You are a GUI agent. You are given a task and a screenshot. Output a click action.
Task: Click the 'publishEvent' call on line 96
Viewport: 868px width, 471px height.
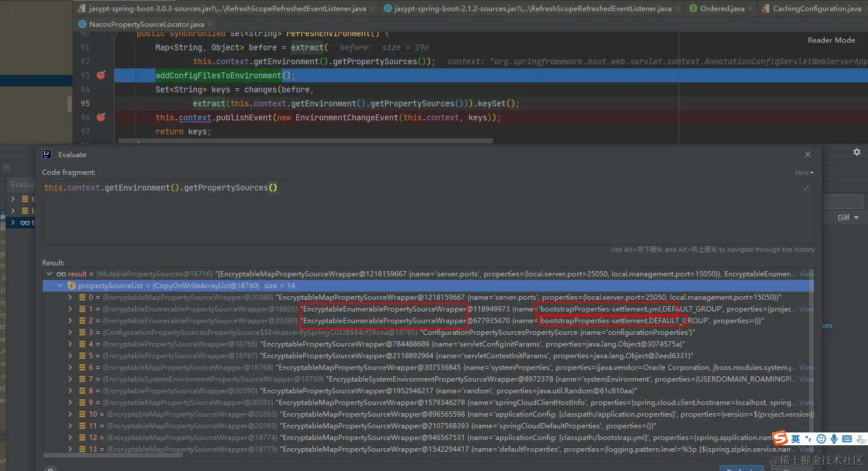[244, 117]
